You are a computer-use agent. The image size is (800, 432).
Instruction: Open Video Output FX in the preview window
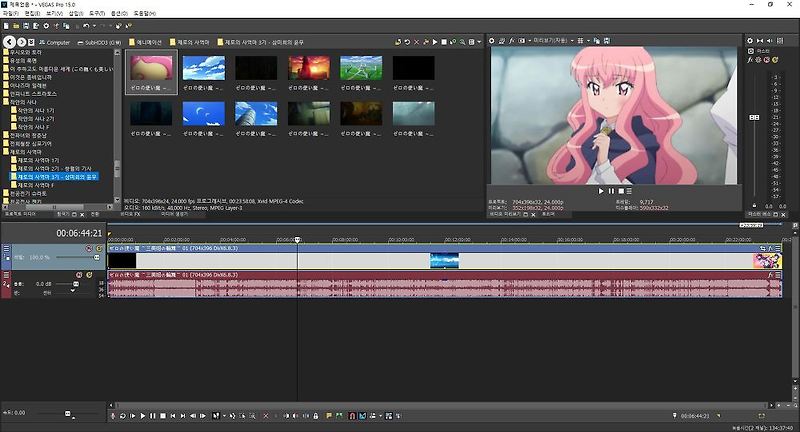click(x=512, y=40)
